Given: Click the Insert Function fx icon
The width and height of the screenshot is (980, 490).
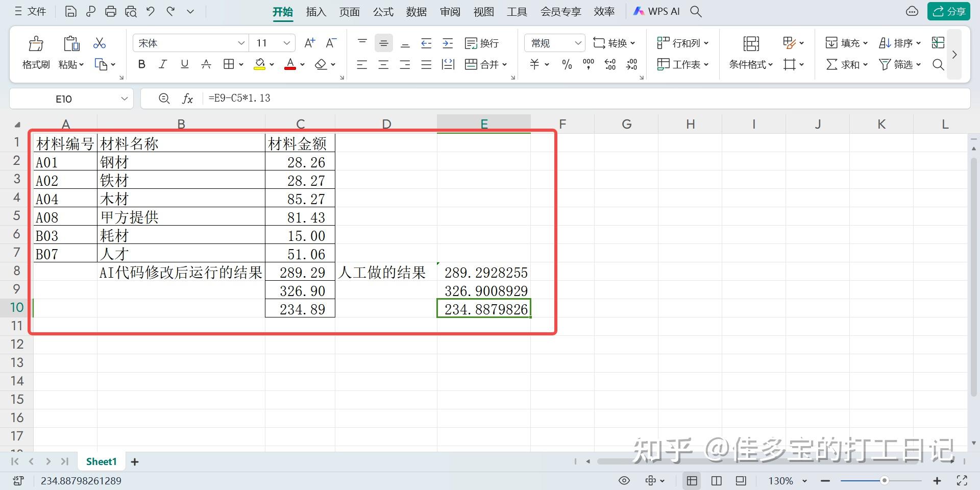Looking at the screenshot, I should 187,99.
